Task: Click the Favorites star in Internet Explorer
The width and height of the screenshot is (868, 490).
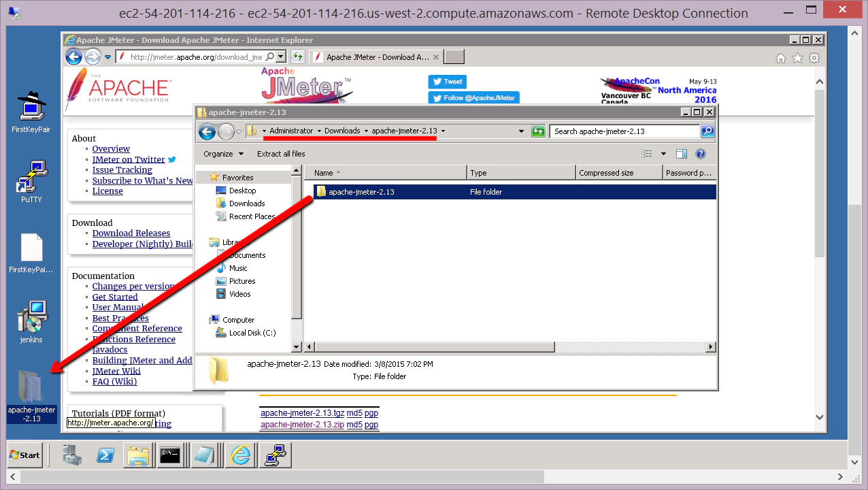Action: (x=797, y=58)
